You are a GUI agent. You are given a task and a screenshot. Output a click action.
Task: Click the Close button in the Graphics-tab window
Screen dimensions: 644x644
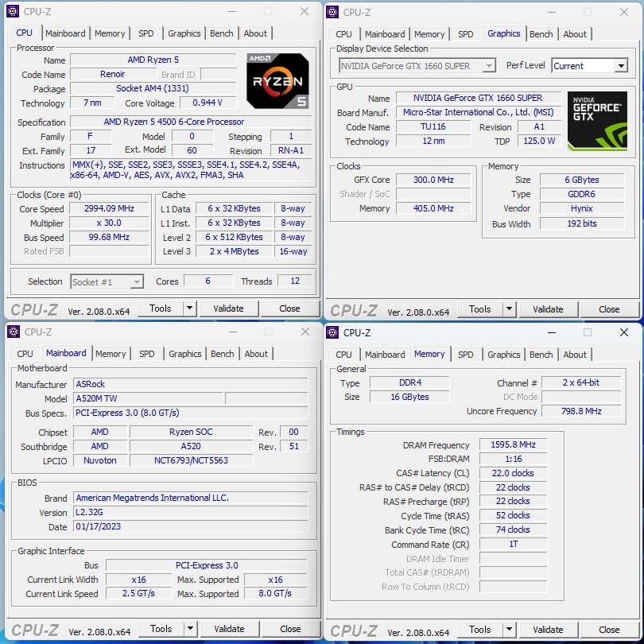[x=609, y=308]
